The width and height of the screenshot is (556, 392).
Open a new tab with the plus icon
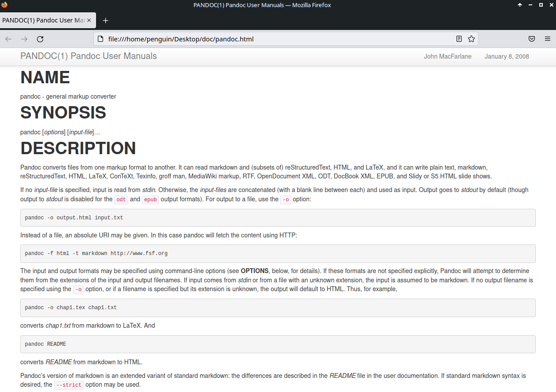pos(105,20)
